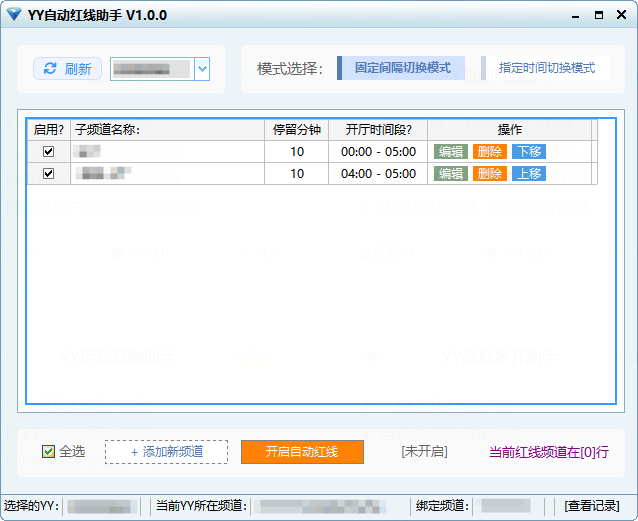Viewport: 638px width, 521px height.
Task: Click the 启用? column header
Action: (49, 130)
